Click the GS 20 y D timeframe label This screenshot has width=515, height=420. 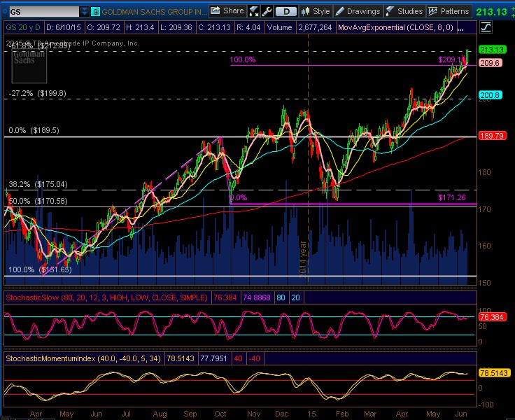[23, 27]
